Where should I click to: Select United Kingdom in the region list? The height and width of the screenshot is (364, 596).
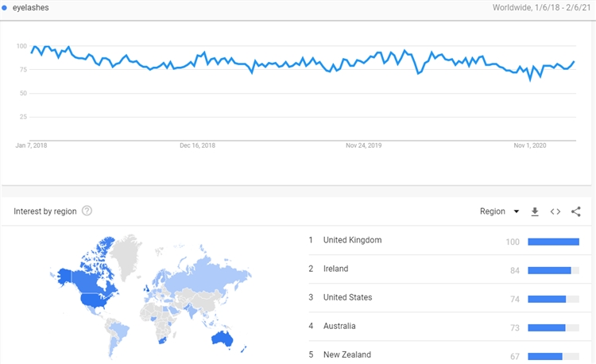click(352, 240)
